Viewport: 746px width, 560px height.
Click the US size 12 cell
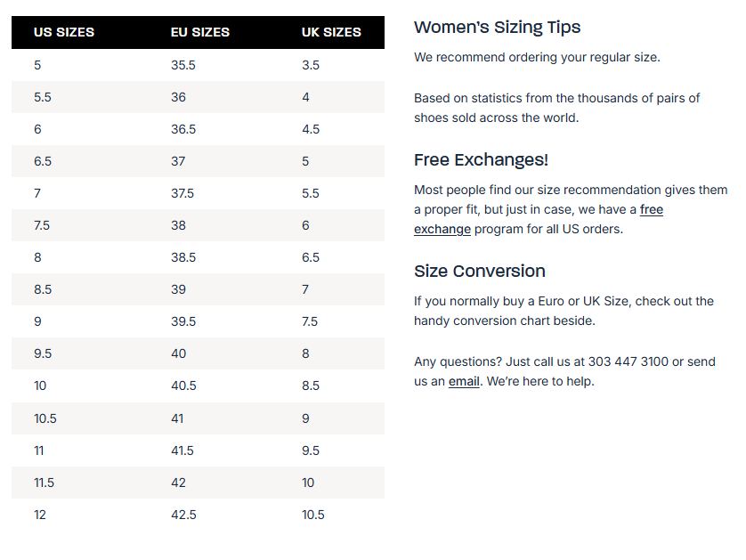[x=40, y=515]
